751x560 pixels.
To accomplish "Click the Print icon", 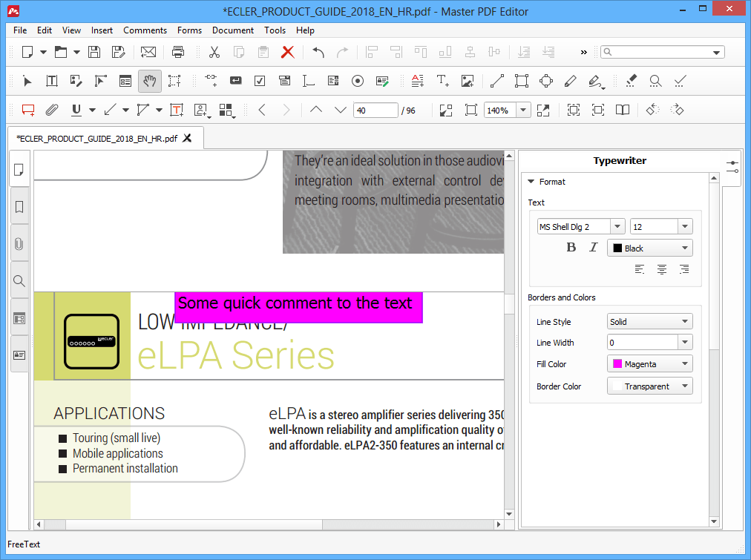I will pyautogui.click(x=177, y=52).
